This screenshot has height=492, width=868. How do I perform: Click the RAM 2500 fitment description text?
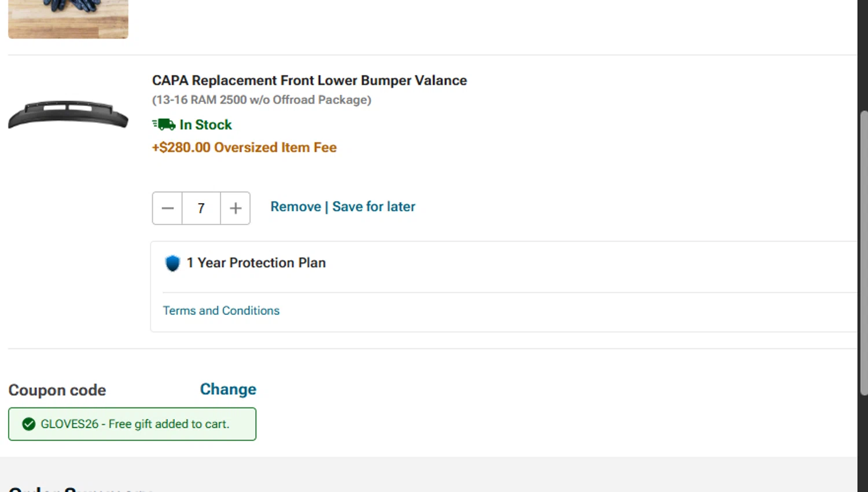coord(262,100)
